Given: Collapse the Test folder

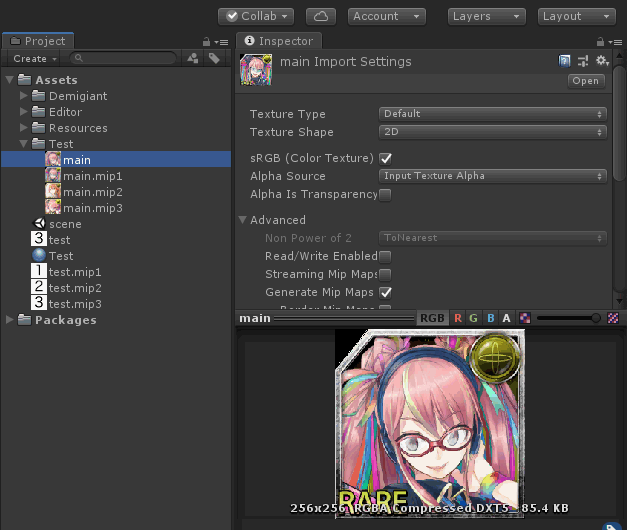Looking at the screenshot, I should click(24, 144).
